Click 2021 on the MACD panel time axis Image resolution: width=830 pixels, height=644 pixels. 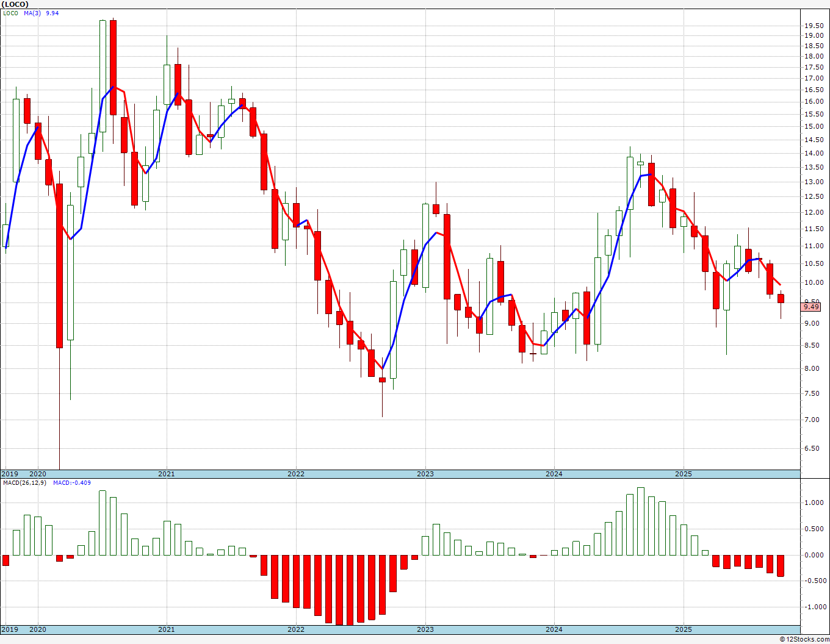[x=167, y=629]
